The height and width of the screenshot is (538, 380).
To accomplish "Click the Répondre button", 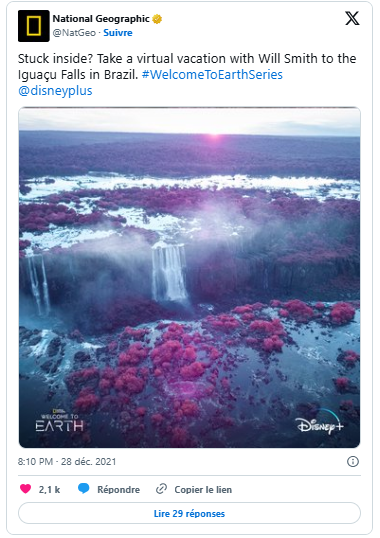I will [x=118, y=490].
